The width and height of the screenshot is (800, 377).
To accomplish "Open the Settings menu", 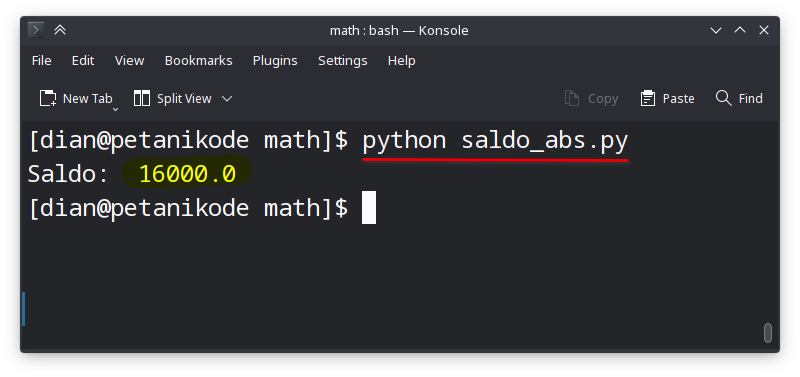I will 342,61.
